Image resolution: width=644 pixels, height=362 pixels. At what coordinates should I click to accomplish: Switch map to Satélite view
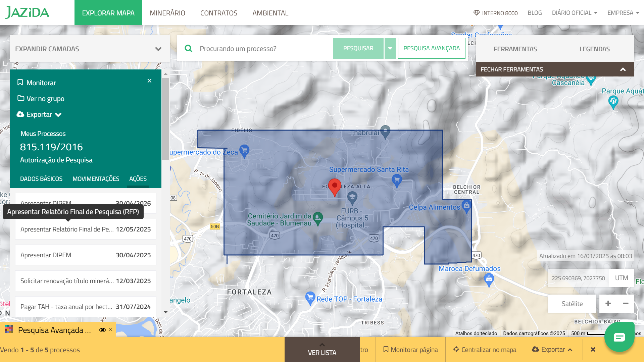tap(572, 304)
